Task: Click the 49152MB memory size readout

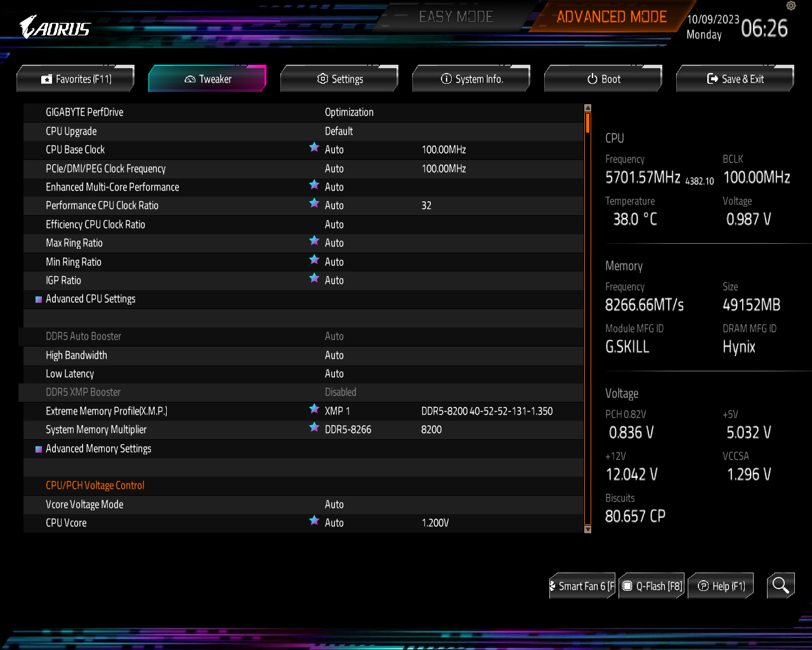Action: click(x=752, y=305)
